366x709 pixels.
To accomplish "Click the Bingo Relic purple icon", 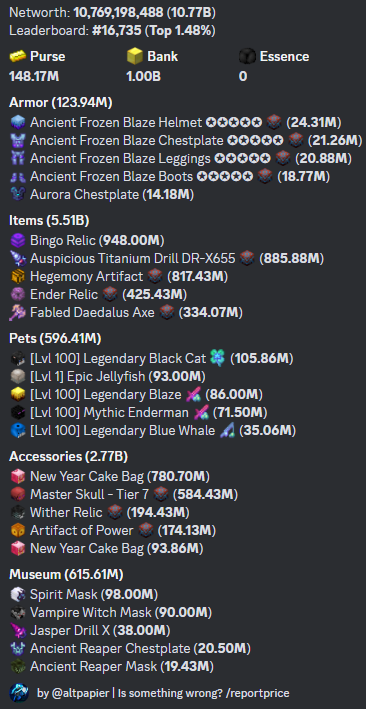I will pos(17,240).
